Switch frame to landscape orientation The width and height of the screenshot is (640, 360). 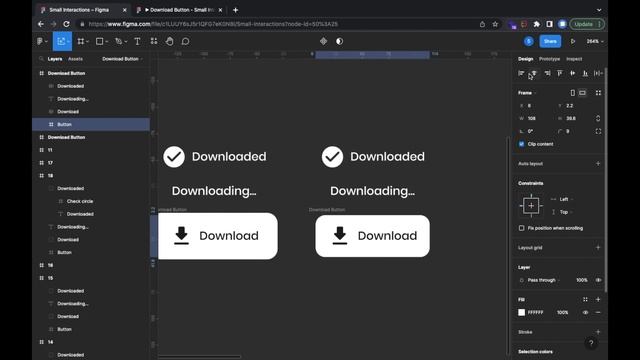(x=582, y=93)
